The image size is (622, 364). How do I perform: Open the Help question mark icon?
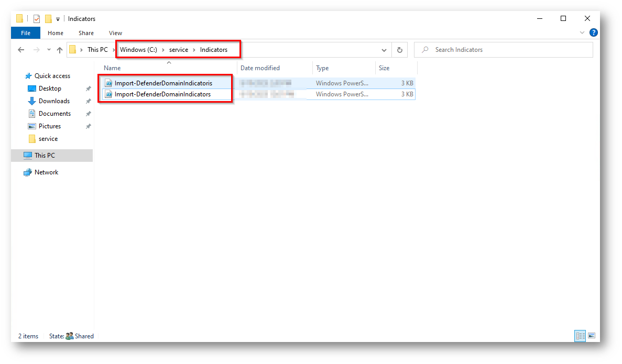click(x=593, y=32)
